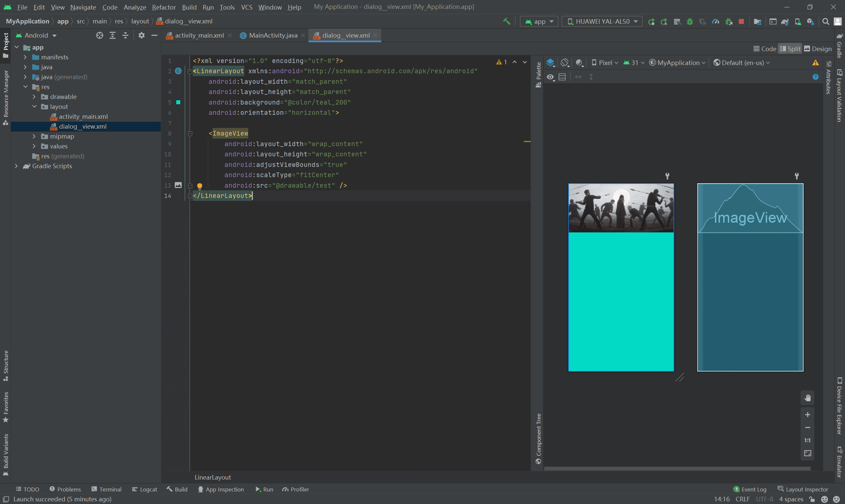Viewport: 845px width, 504px height.
Task: Open the Refactor menu
Action: point(163,7)
